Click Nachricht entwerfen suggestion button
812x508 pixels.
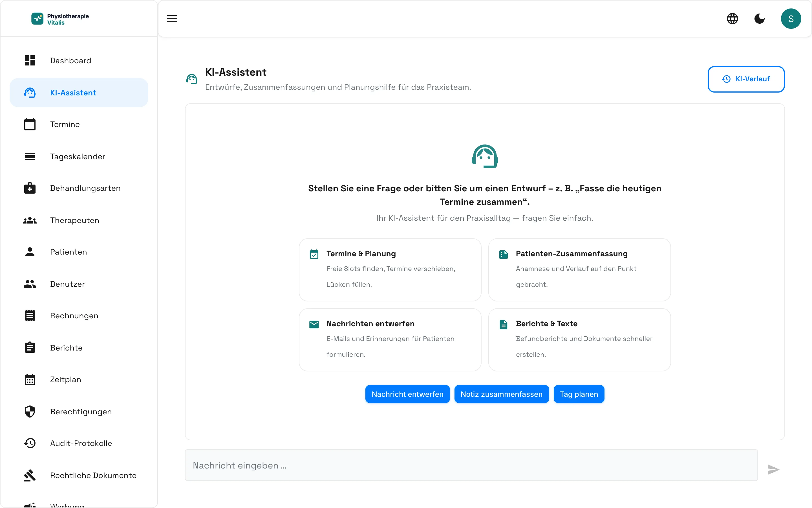[407, 394]
